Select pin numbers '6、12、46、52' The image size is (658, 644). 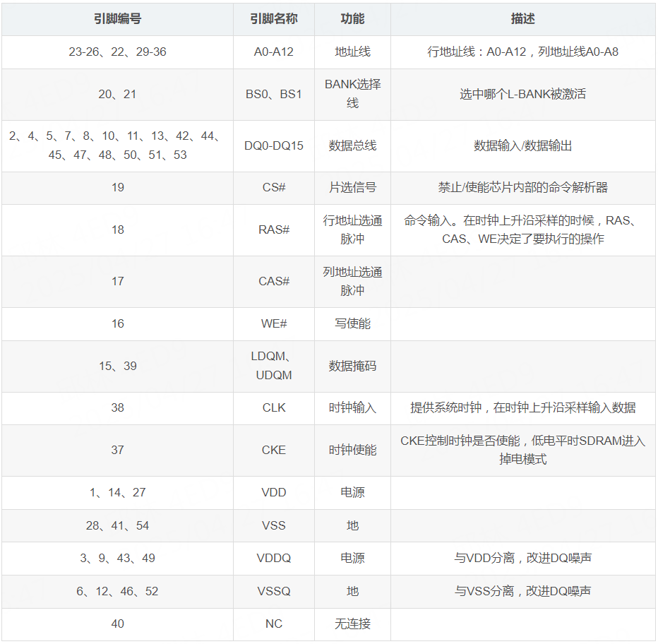click(x=117, y=592)
